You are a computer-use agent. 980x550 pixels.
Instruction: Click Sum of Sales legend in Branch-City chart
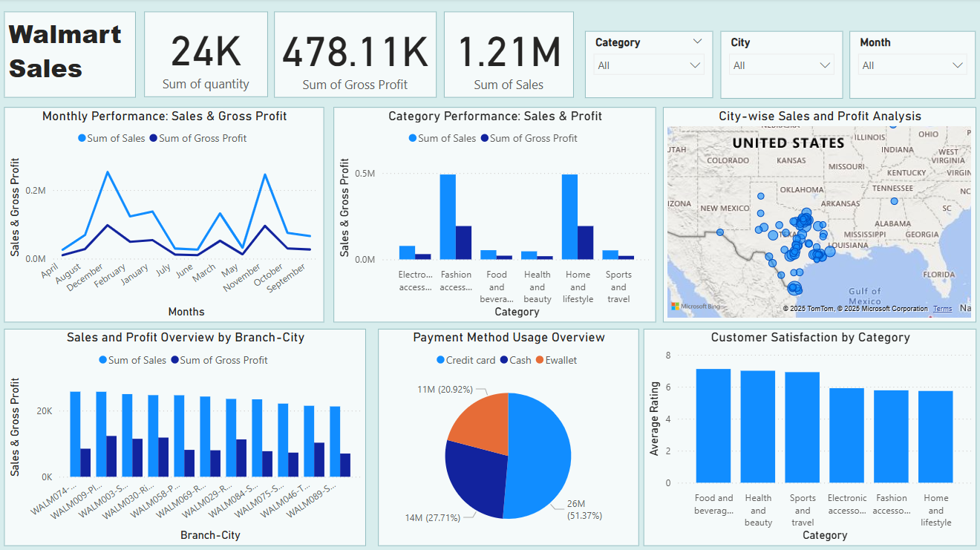[x=132, y=360]
